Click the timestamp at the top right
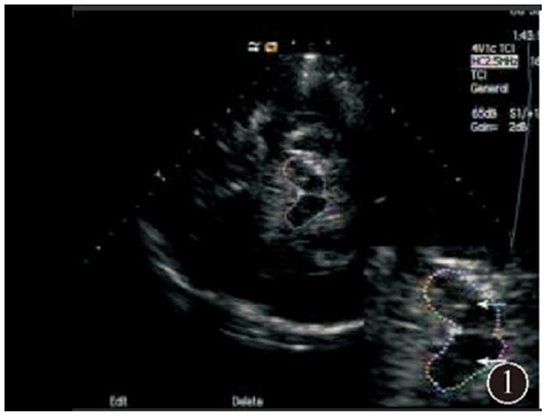Screen dimensions: 546x416 [526, 35]
